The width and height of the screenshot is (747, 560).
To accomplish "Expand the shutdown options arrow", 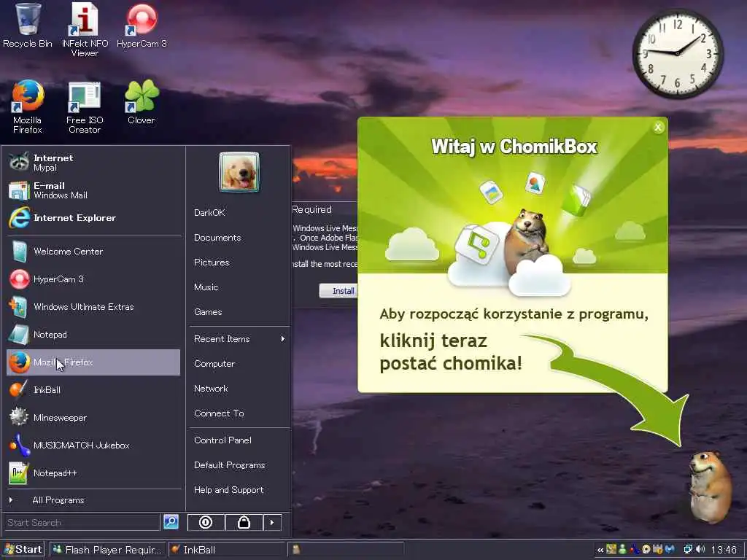I will [x=272, y=522].
